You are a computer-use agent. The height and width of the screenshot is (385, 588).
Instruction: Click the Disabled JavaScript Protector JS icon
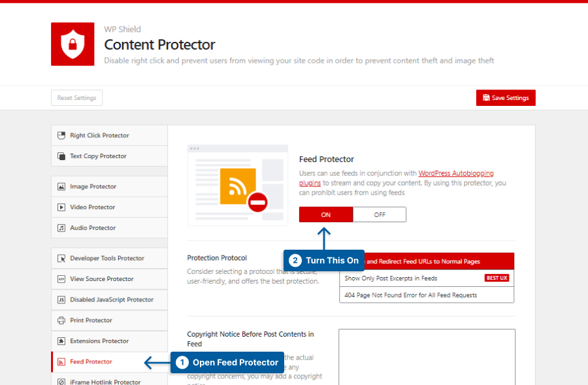pyautogui.click(x=61, y=299)
